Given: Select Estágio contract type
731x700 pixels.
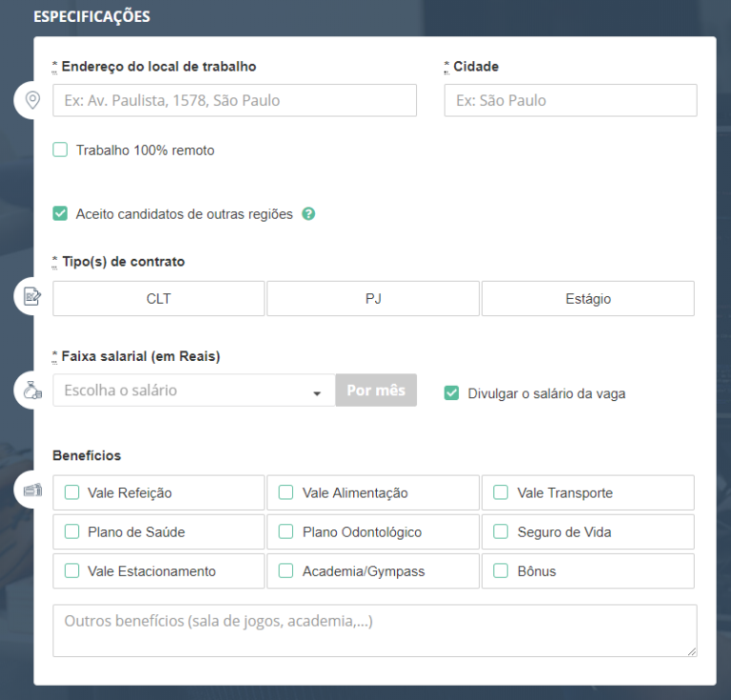Looking at the screenshot, I should 587,298.
